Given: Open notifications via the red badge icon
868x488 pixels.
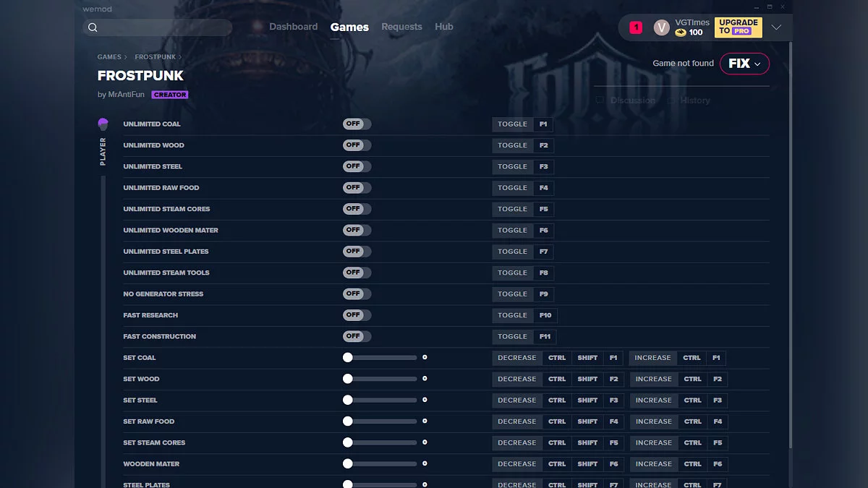Looking at the screenshot, I should click(635, 26).
